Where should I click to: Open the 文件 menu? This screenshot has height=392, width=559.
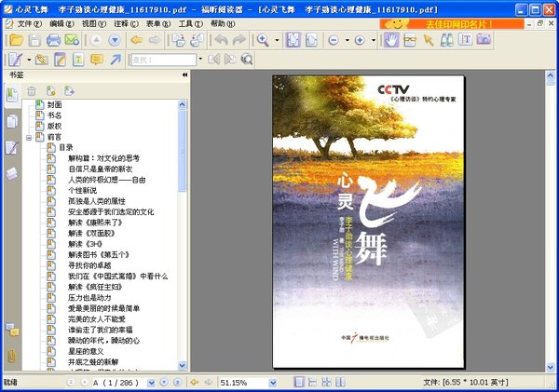(30, 23)
